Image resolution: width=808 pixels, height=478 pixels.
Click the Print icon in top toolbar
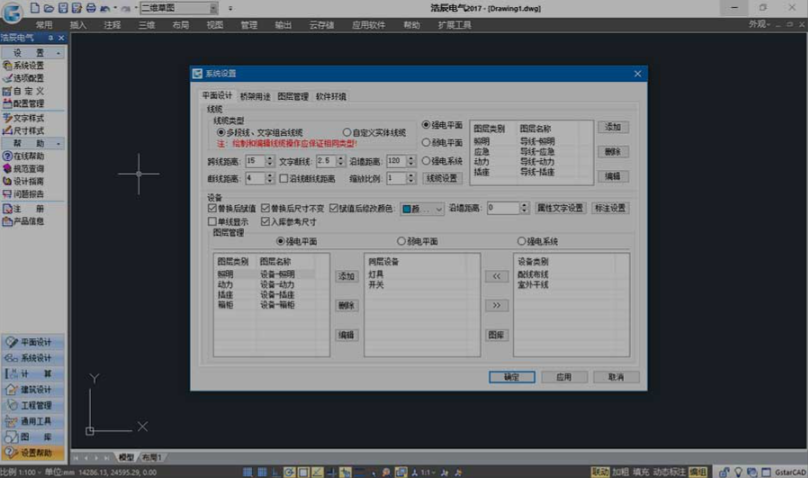(x=91, y=8)
